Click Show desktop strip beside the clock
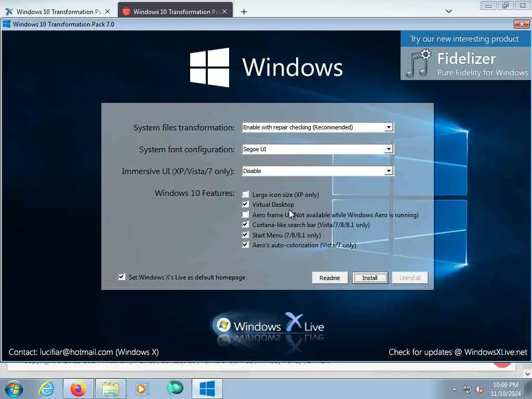Viewport: 532px width, 399px height. click(x=528, y=389)
